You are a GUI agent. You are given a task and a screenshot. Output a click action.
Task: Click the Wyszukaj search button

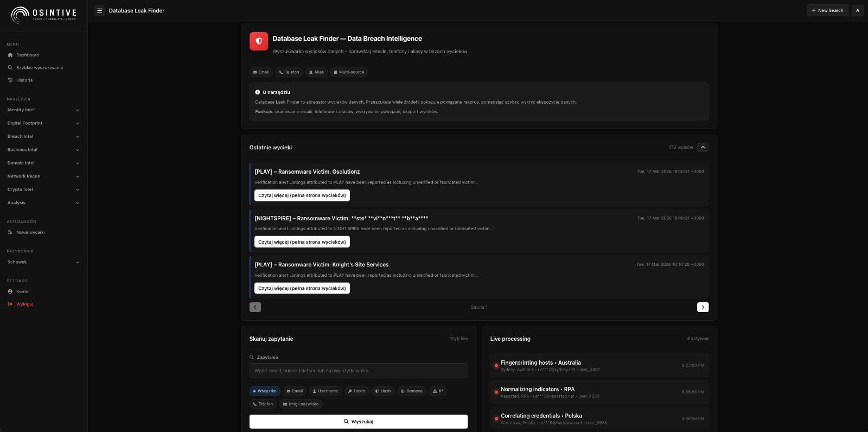359,422
